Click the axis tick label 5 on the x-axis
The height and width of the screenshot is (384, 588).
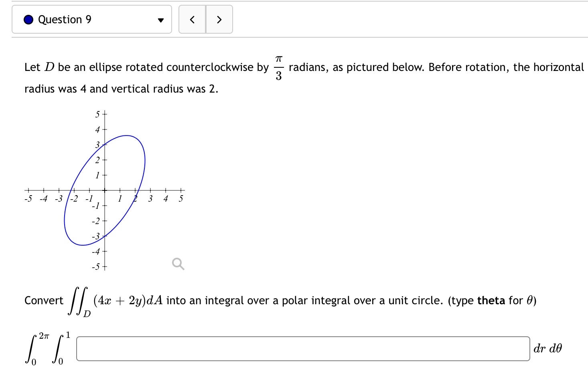180,198
